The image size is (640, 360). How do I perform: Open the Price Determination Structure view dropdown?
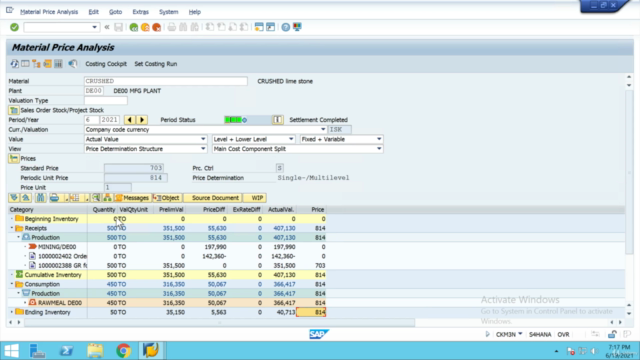tap(203, 149)
